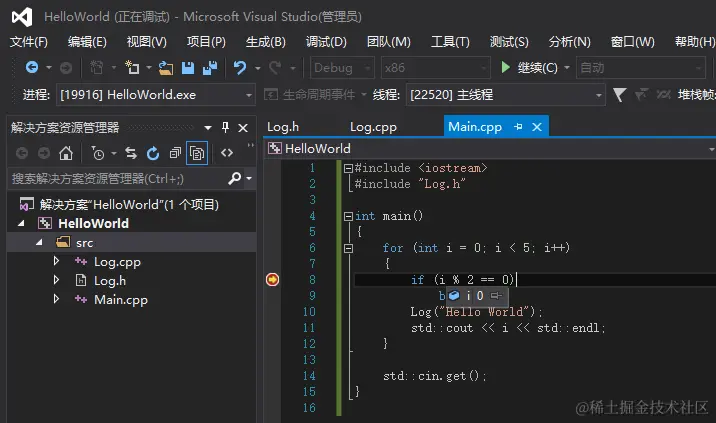The height and width of the screenshot is (423, 716).
Task: Open the 团队(M) menu
Action: click(389, 42)
